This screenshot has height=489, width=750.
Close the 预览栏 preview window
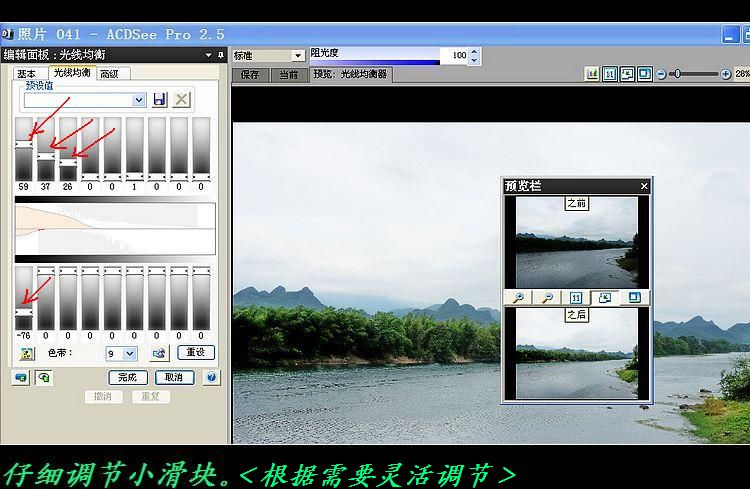point(644,186)
